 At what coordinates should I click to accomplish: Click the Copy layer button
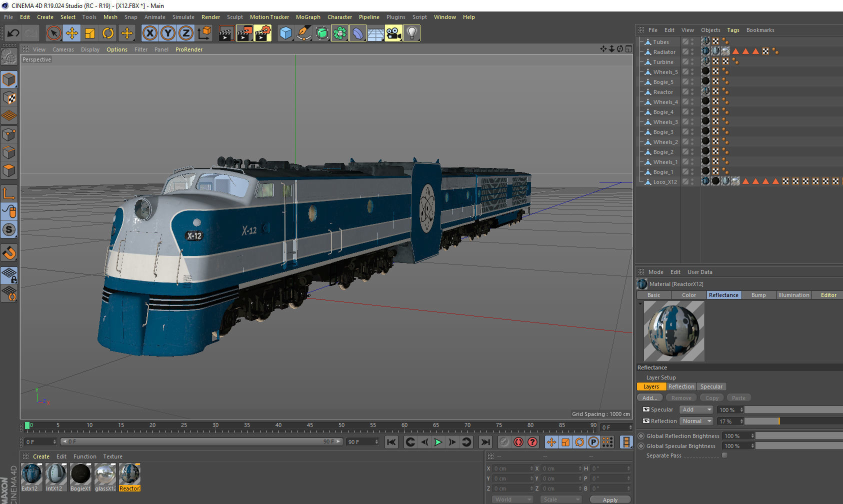pyautogui.click(x=712, y=398)
